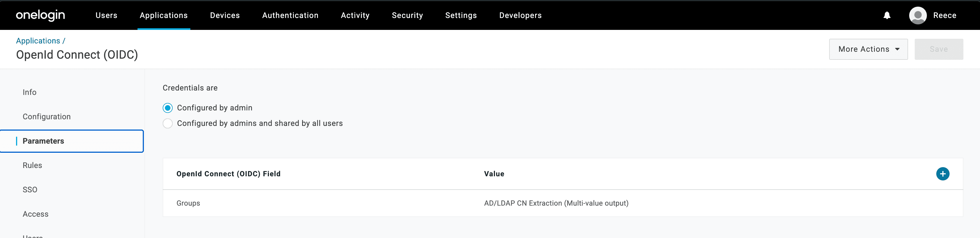Add a new parameter with plus icon
The image size is (980, 238).
tap(942, 174)
